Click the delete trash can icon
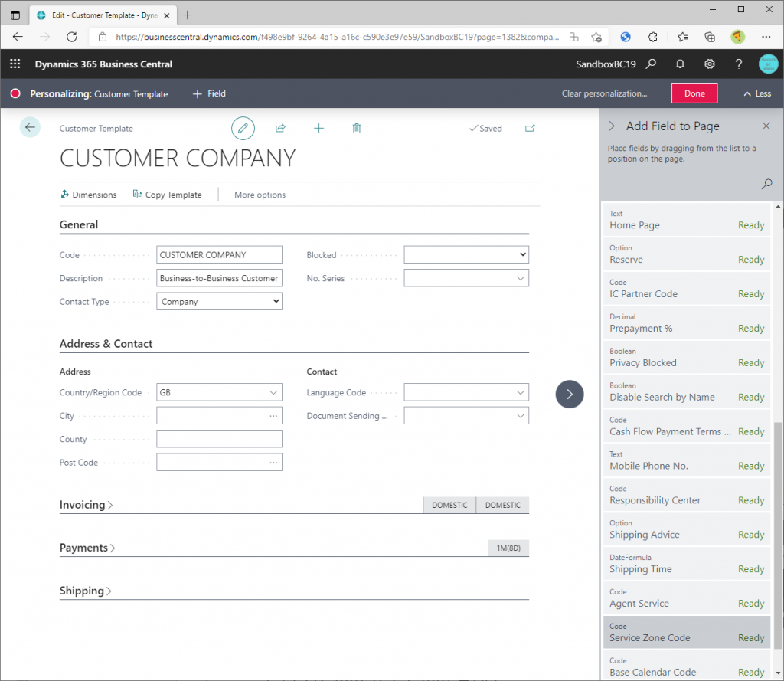Viewport: 784px width, 681px height. [x=357, y=129]
